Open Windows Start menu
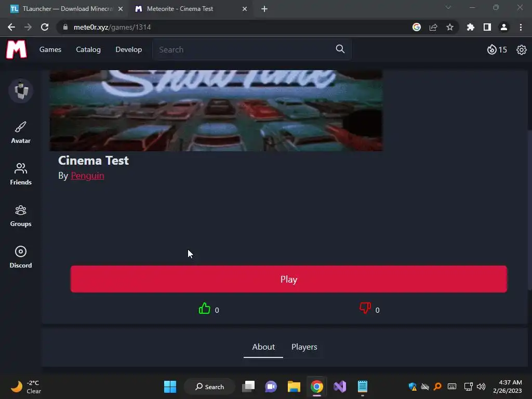This screenshot has width=532, height=399. [x=170, y=387]
